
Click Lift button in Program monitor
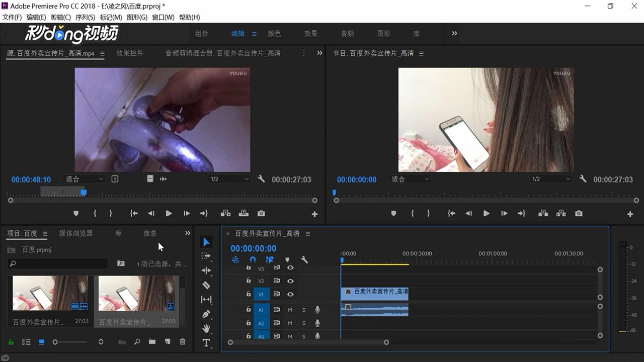pyautogui.click(x=543, y=214)
